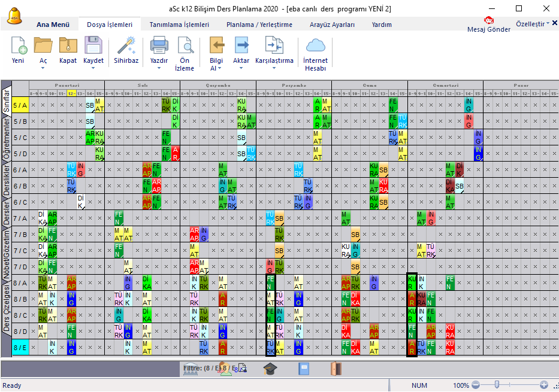This screenshot has width=559, height=392.
Task: Click the building icon in the filter bar
Action: [x=190, y=369]
